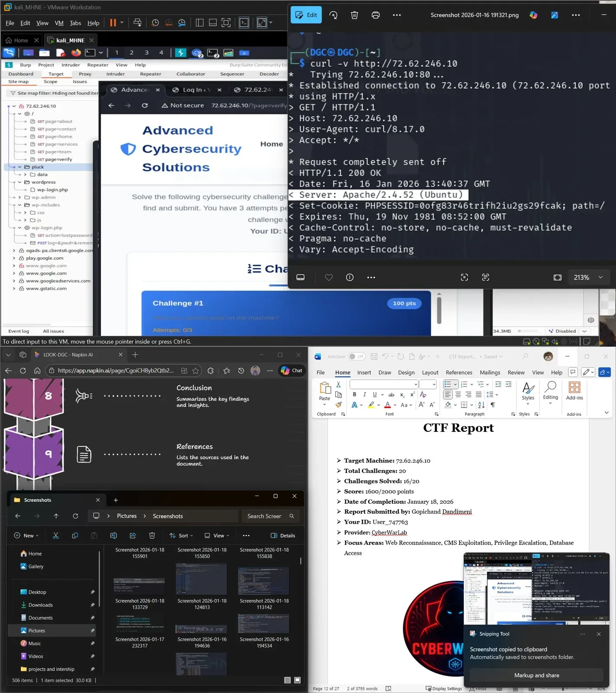Click the Show/Hide paragraph marks icon

coord(493,405)
